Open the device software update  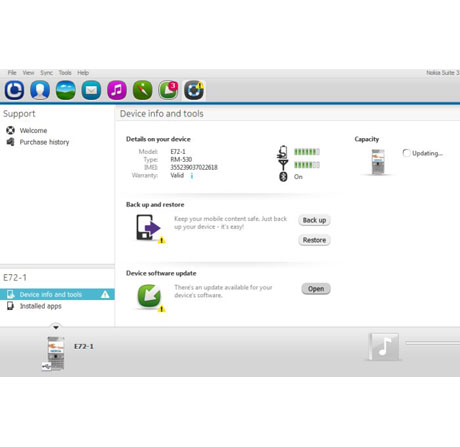pyautogui.click(x=316, y=289)
